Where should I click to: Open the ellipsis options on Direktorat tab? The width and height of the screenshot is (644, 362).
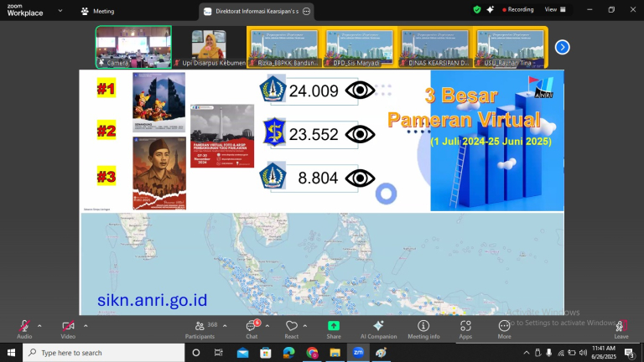[306, 12]
